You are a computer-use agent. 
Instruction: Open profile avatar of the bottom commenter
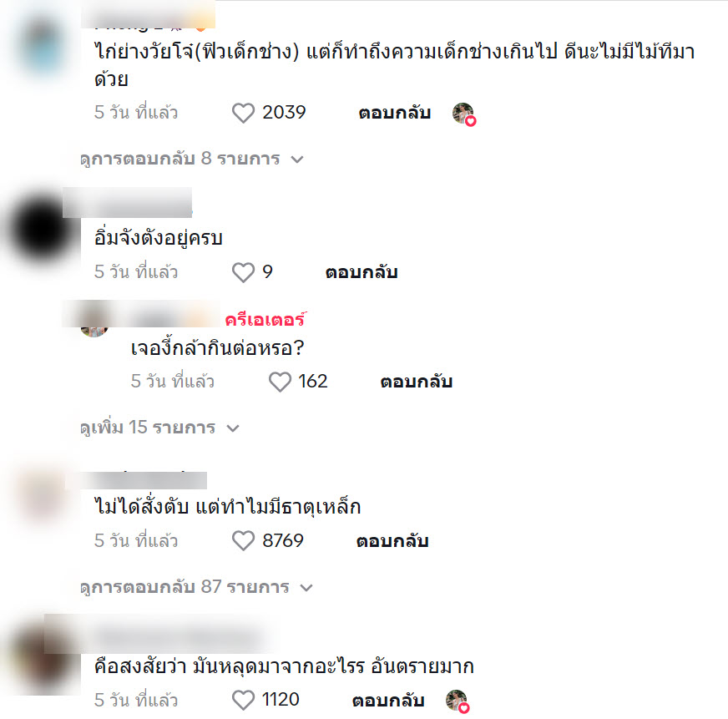pos(42,657)
